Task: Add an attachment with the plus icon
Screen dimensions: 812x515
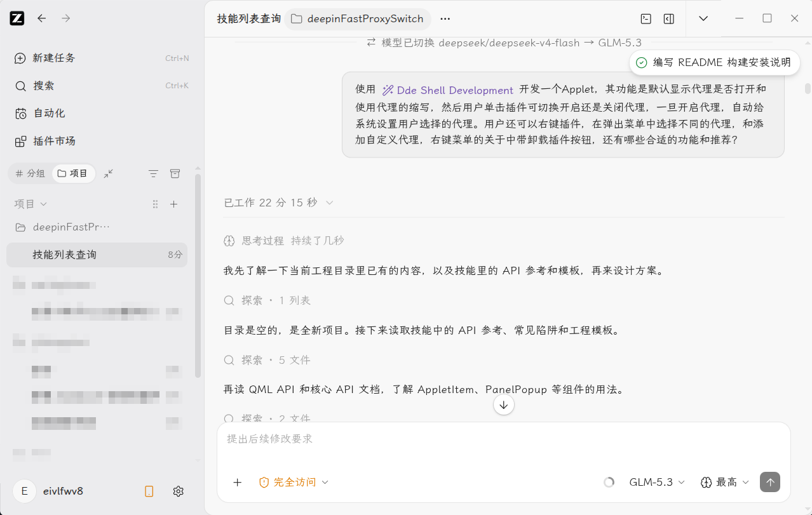Action: [x=238, y=483]
